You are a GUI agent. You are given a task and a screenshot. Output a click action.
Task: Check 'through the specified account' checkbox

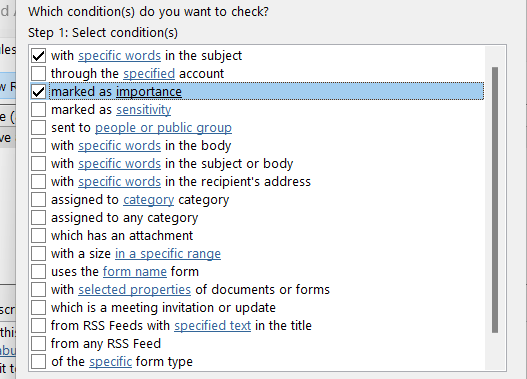38,73
